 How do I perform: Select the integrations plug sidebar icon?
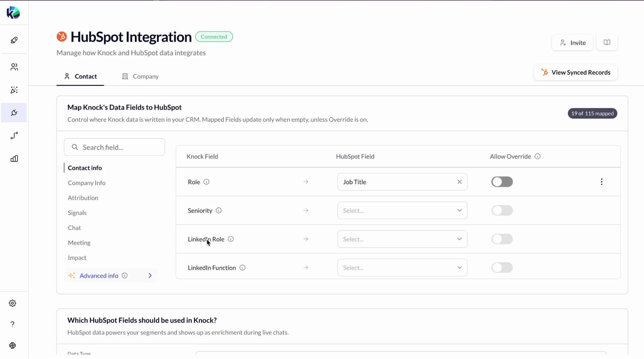pos(14,113)
